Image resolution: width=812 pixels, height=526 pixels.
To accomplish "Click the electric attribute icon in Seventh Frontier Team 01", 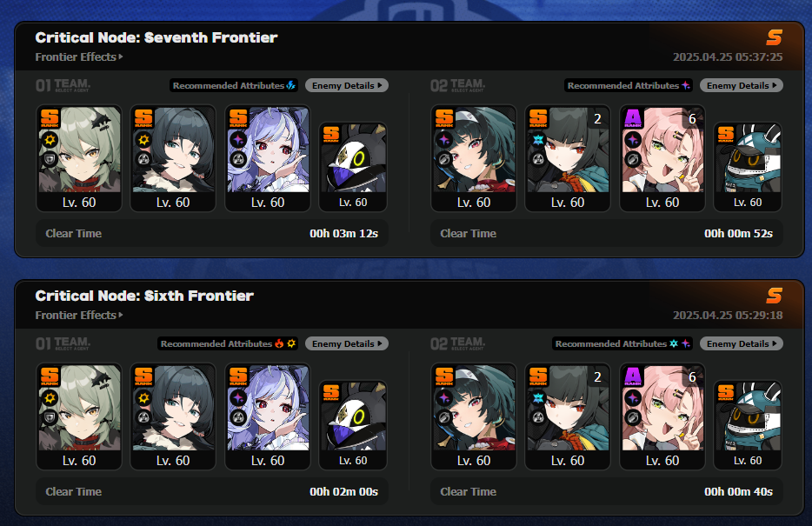I will tap(291, 85).
